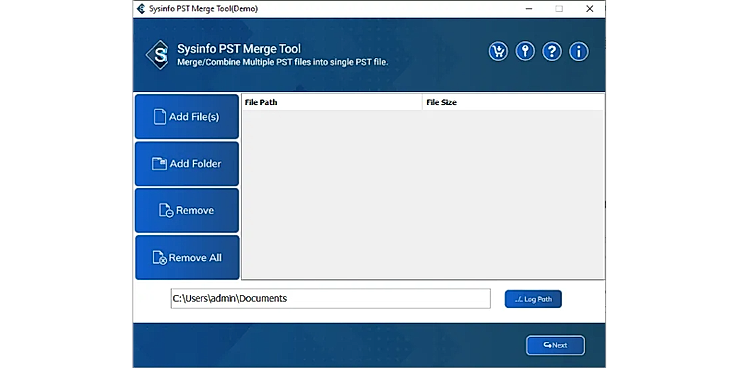Click the Add Folder button
The image size is (738, 368).
(187, 164)
